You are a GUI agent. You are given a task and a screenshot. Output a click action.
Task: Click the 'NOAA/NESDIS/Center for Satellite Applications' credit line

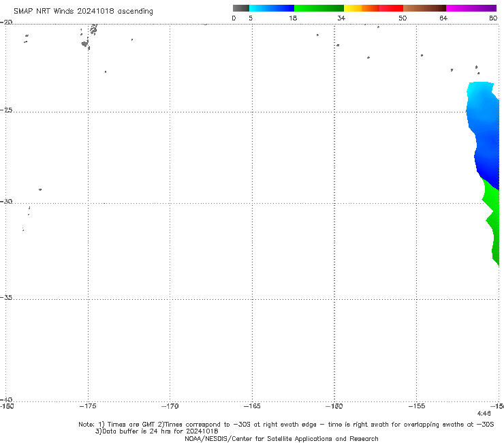(x=281, y=438)
